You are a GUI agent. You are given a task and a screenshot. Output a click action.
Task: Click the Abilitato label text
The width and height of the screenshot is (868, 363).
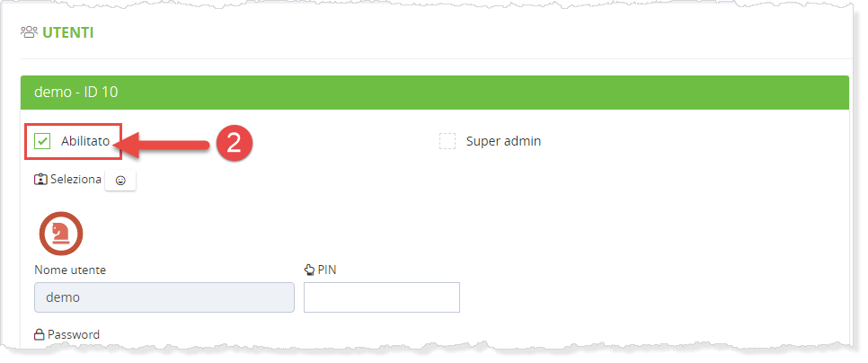tap(85, 141)
